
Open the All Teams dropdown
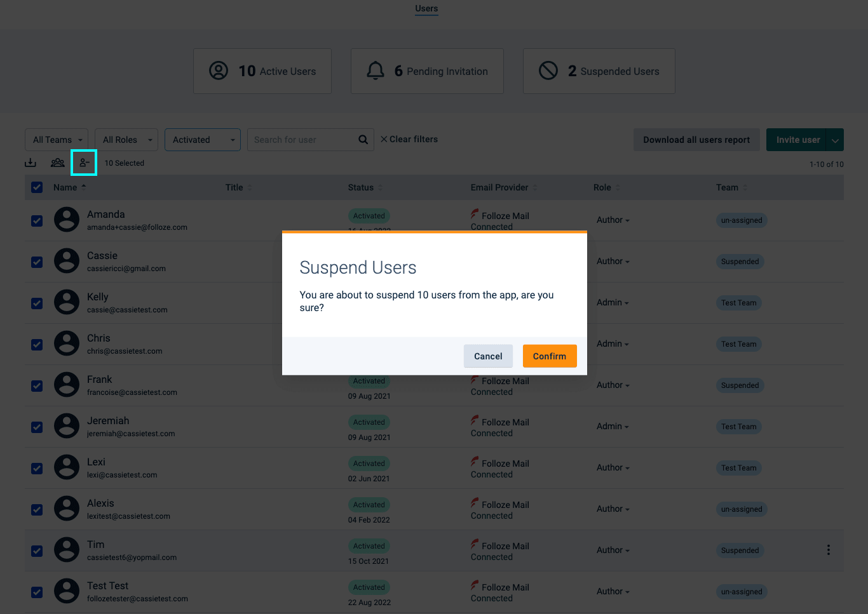pos(57,140)
